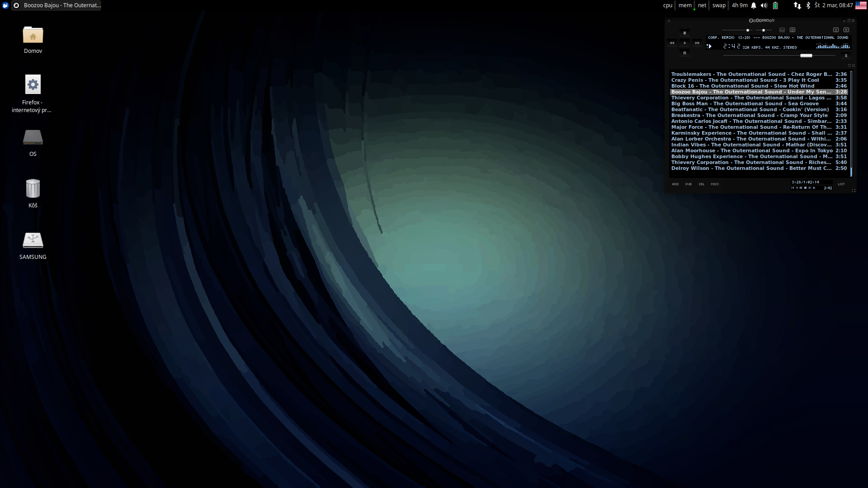Viewport: 868px width, 488px height.
Task: Open the Whisker menu icon in panel
Action: [x=5, y=5]
